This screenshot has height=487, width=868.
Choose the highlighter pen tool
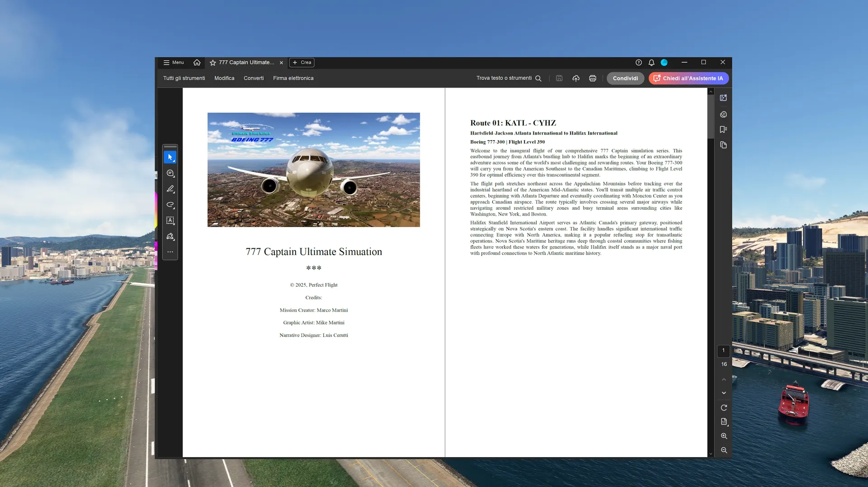click(x=170, y=189)
